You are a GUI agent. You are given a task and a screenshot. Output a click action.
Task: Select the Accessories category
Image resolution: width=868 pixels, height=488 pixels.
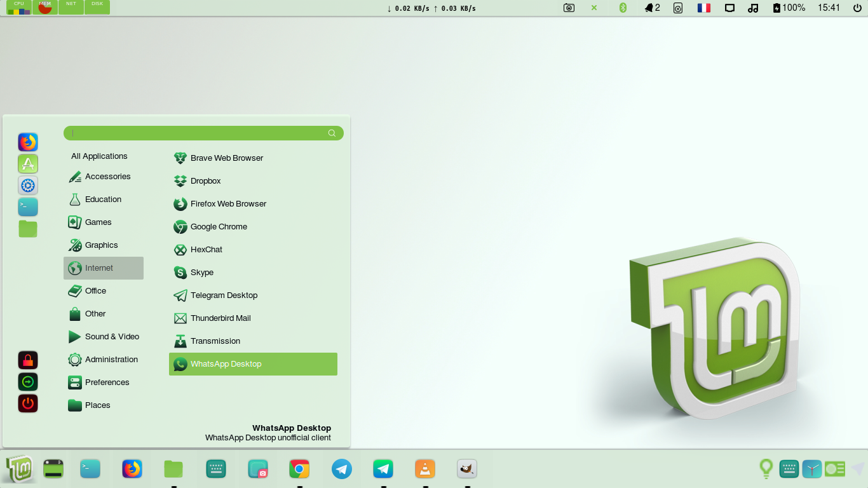pos(104,177)
